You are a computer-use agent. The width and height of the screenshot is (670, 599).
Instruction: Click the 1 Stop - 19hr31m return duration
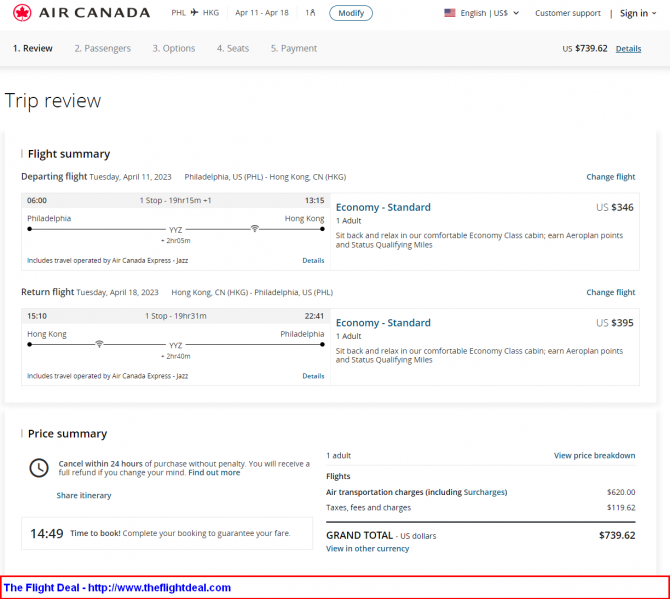click(x=176, y=316)
